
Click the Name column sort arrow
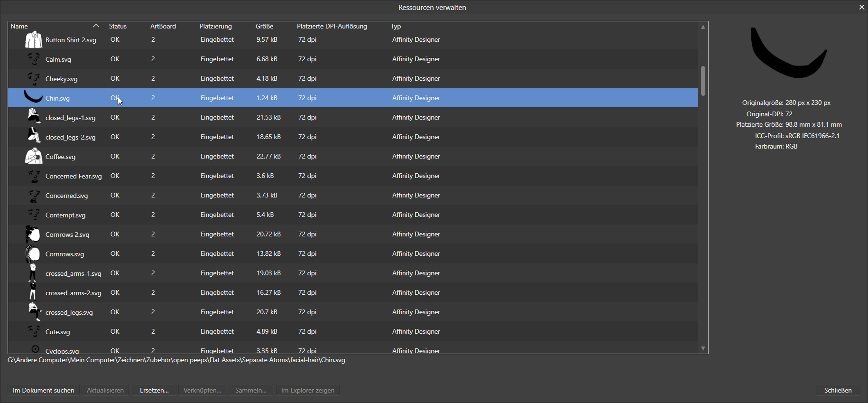pyautogui.click(x=96, y=26)
